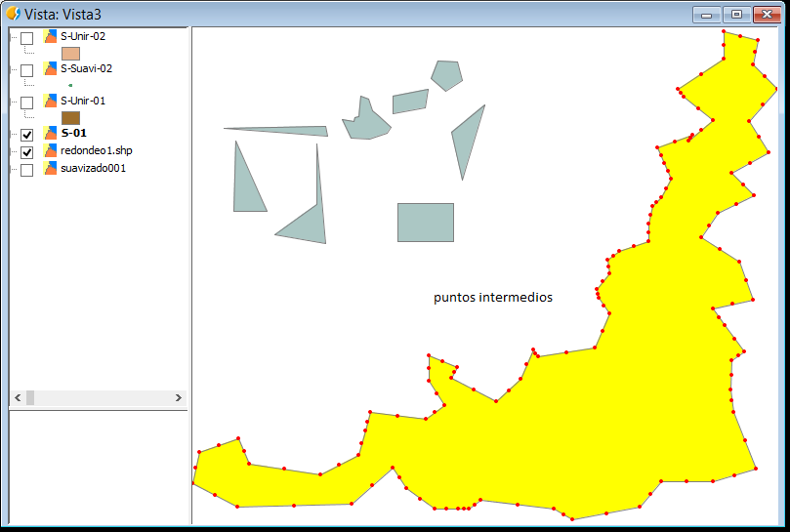The image size is (790, 532).
Task: Maximize the Vista3 window
Action: click(x=736, y=14)
